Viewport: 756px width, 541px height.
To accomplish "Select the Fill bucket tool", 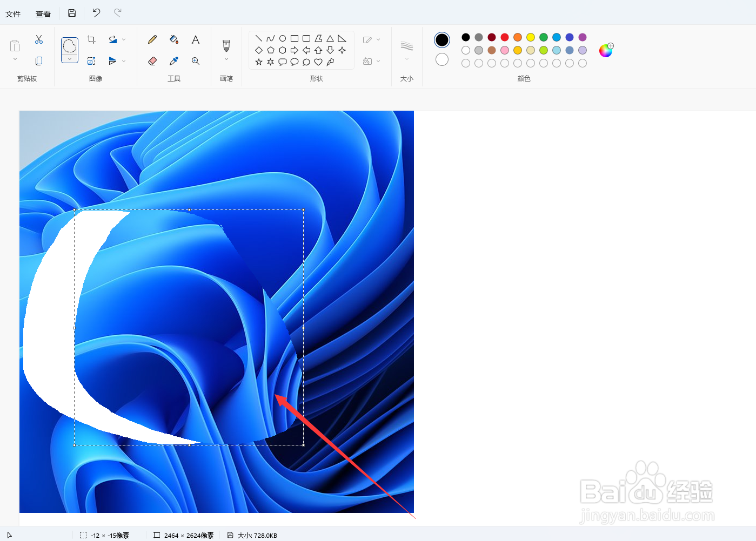I will 174,39.
